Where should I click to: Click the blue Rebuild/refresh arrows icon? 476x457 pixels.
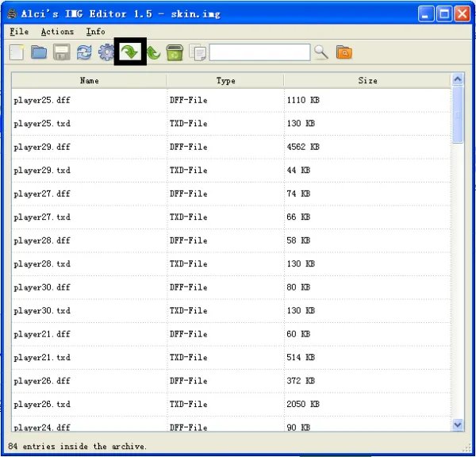[84, 52]
